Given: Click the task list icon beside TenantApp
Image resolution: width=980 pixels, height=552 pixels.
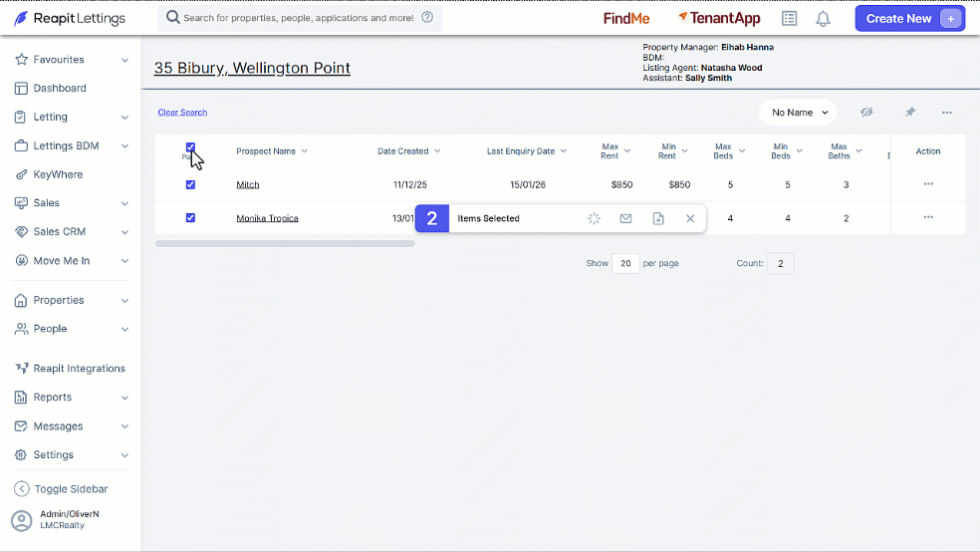Looking at the screenshot, I should coord(790,19).
